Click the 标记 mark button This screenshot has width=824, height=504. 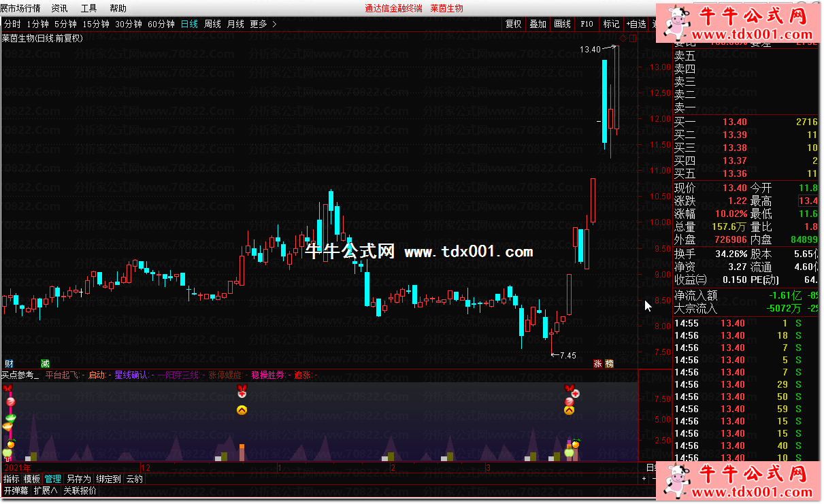click(611, 24)
